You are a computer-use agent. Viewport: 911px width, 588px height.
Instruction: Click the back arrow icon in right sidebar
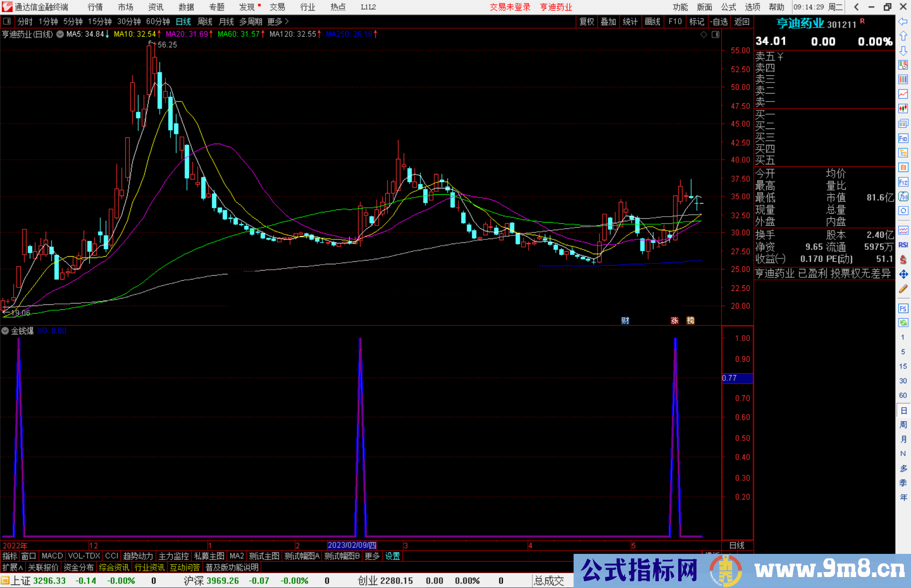pyautogui.click(x=903, y=21)
